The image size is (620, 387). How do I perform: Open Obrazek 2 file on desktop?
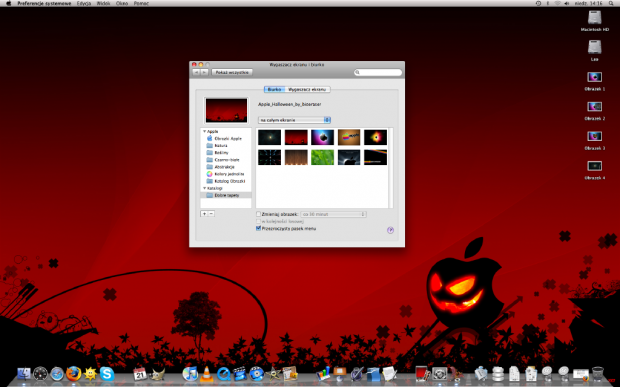(x=594, y=110)
